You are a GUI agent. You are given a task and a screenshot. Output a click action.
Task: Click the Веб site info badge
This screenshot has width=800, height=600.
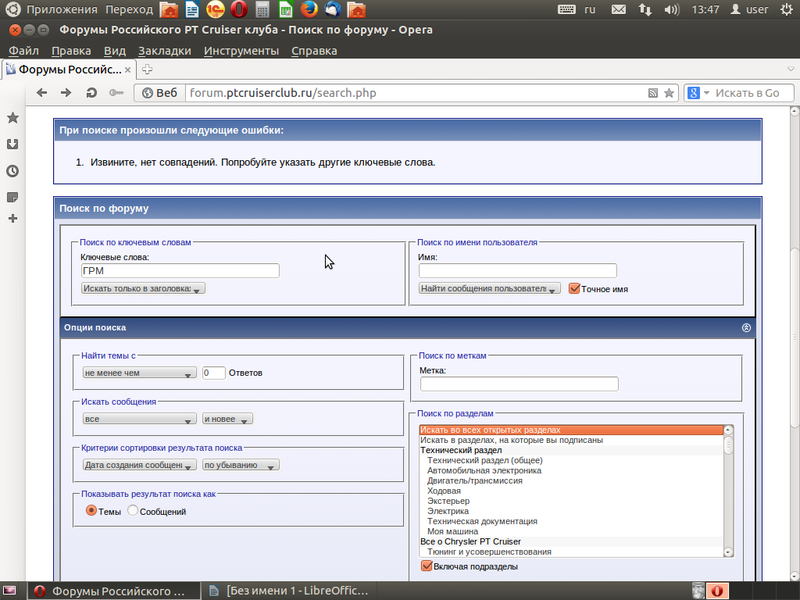[x=159, y=93]
